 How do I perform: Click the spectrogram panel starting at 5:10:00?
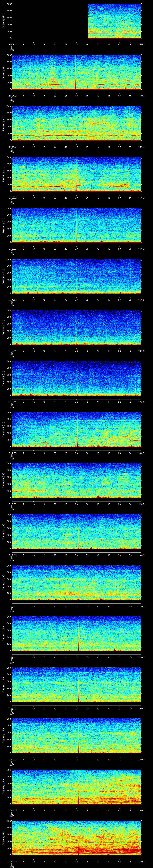pyautogui.click(x=77, y=72)
